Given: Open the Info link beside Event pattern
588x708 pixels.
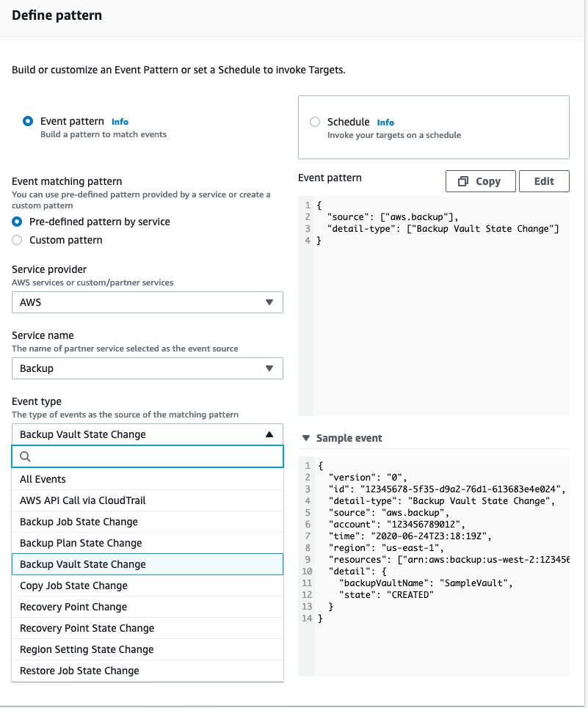Looking at the screenshot, I should [x=119, y=121].
